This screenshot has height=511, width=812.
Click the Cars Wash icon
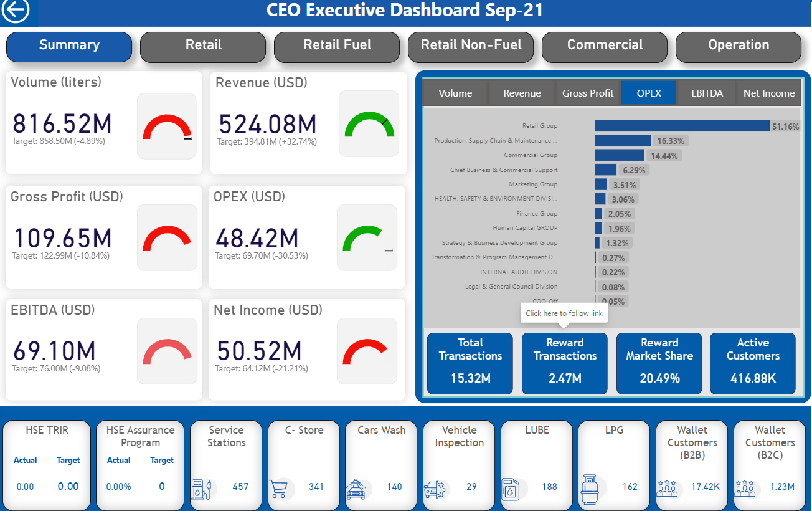pos(357,487)
